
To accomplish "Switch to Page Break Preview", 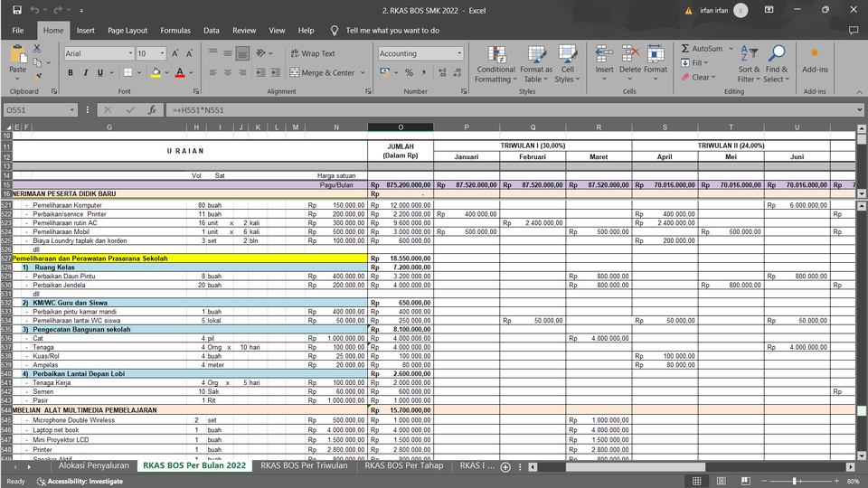I will coord(746,481).
